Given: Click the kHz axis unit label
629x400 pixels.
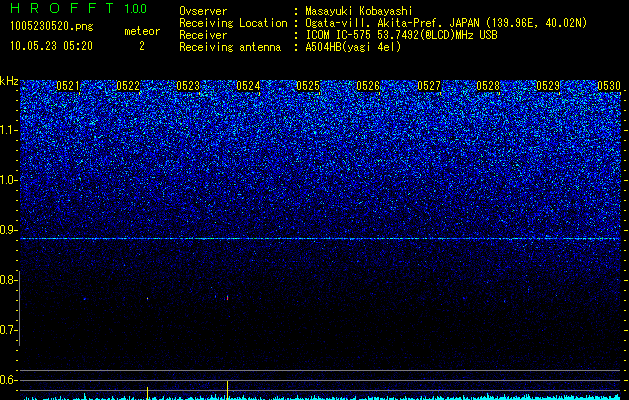Looking at the screenshot, I should [x=9, y=81].
